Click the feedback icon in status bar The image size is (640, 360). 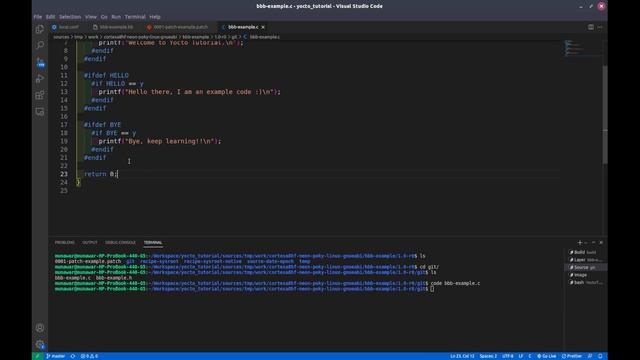pyautogui.click(x=590, y=356)
